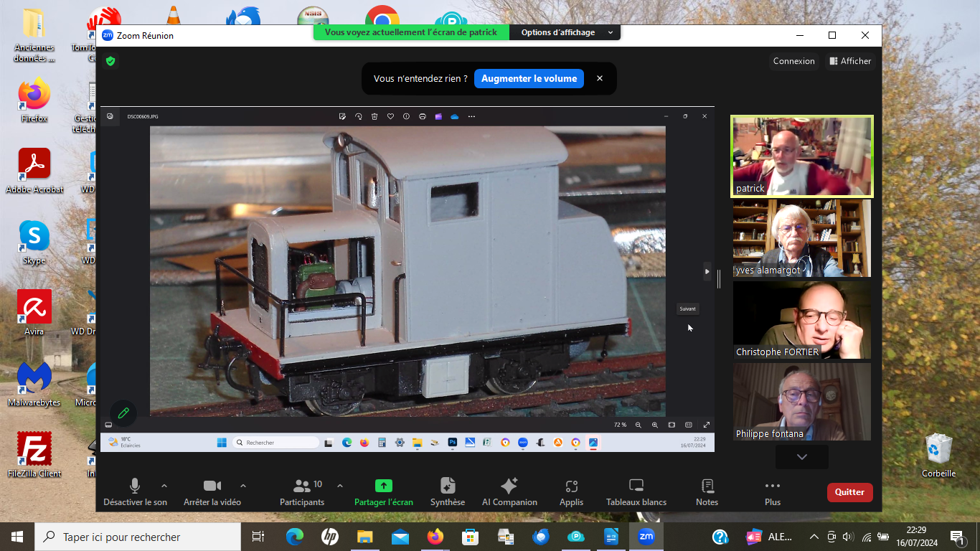The image size is (980, 551).
Task: Select yves alamargot's video thumbnail
Action: coord(802,238)
